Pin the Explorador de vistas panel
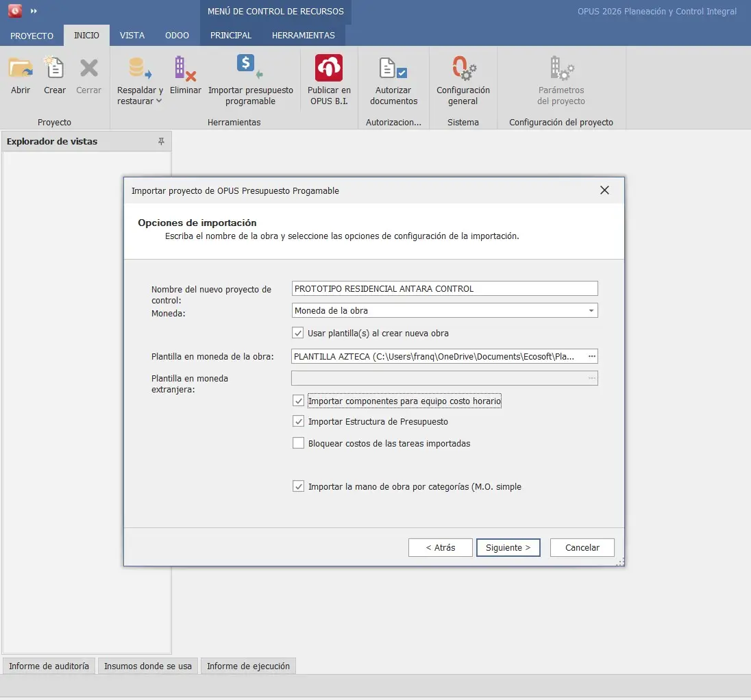 click(161, 142)
